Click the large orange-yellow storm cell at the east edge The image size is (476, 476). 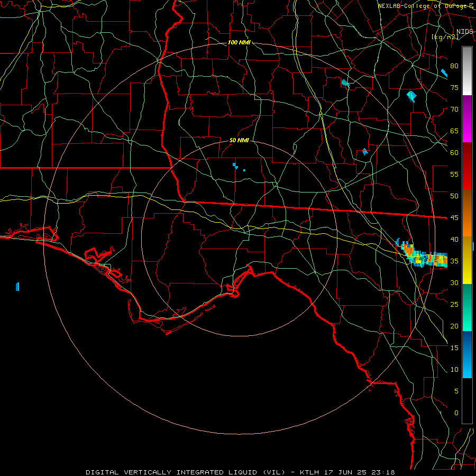coord(424,255)
